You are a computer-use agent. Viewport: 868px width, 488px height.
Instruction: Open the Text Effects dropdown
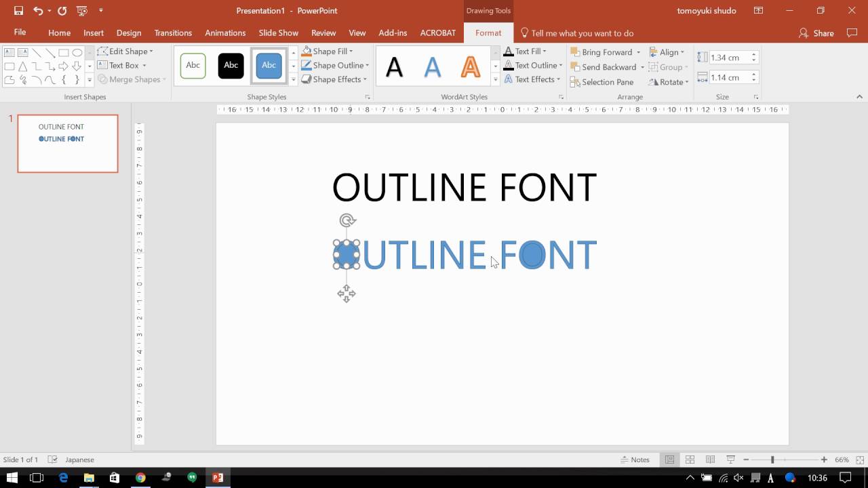(532, 79)
